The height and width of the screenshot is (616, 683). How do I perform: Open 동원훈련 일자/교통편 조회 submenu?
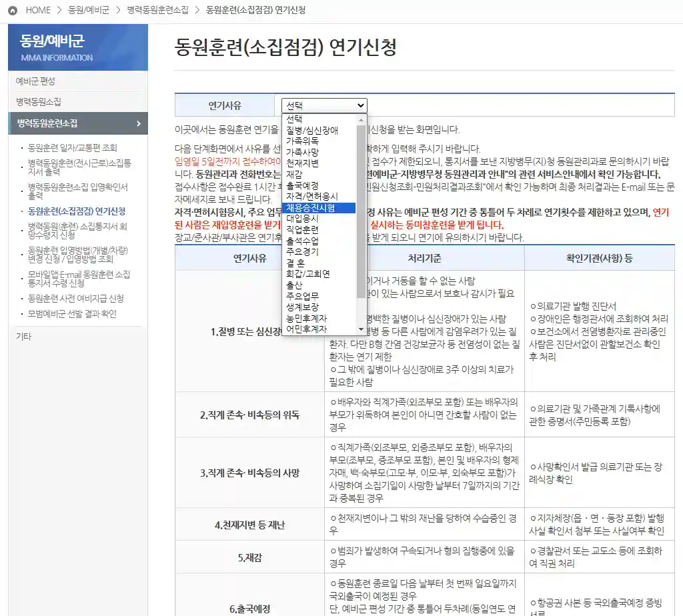point(72,147)
